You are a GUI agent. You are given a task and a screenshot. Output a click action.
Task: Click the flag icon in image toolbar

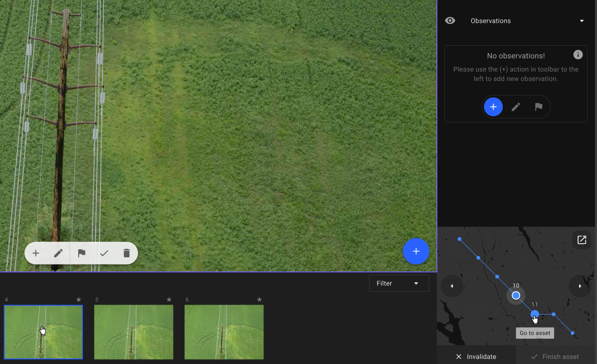[82, 253]
